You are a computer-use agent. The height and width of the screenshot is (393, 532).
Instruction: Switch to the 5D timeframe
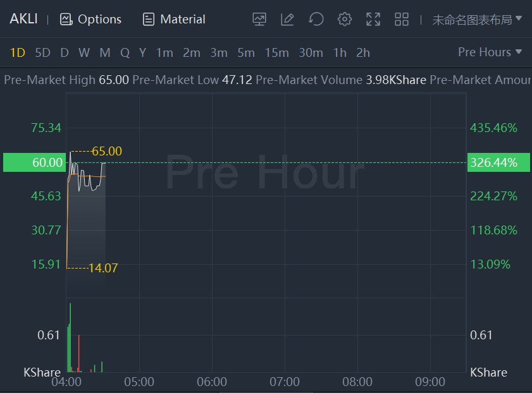(42, 52)
